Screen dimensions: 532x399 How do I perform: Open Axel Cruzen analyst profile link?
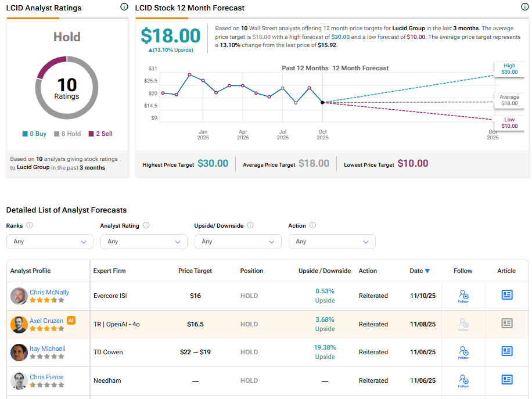point(46,321)
